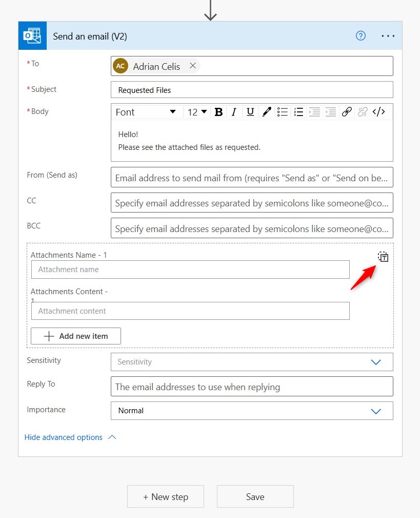
Task: Underline selected body text
Action: [250, 112]
